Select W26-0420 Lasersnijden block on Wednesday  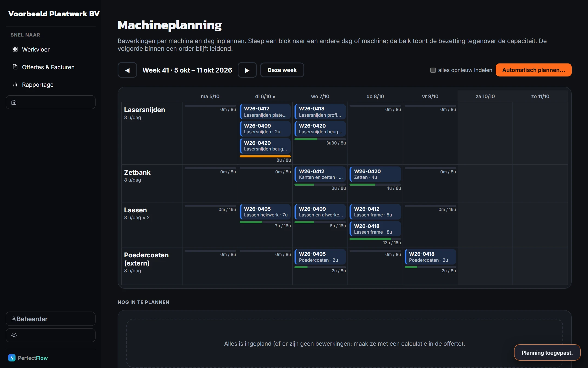320,129
